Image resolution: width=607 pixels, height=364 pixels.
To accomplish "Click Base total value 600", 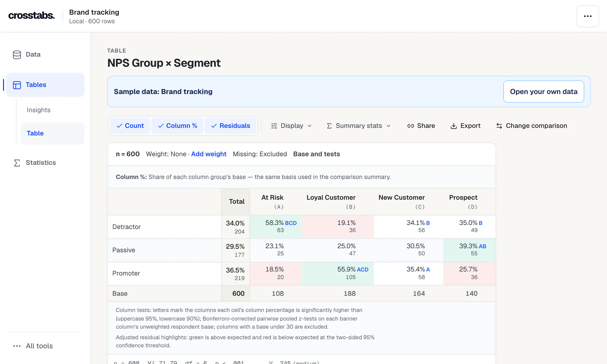I will pyautogui.click(x=238, y=293).
